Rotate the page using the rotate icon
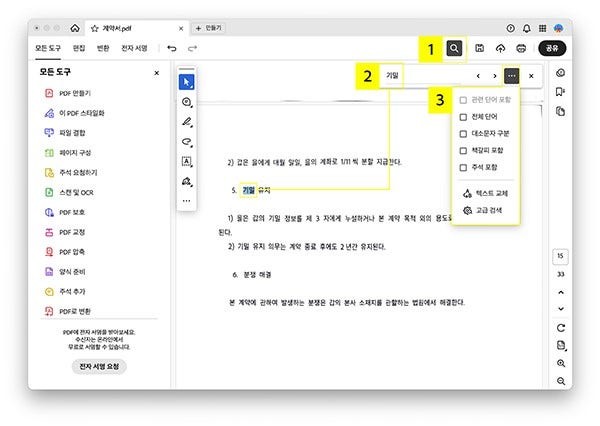Screen dimensions: 600x426 [x=561, y=328]
